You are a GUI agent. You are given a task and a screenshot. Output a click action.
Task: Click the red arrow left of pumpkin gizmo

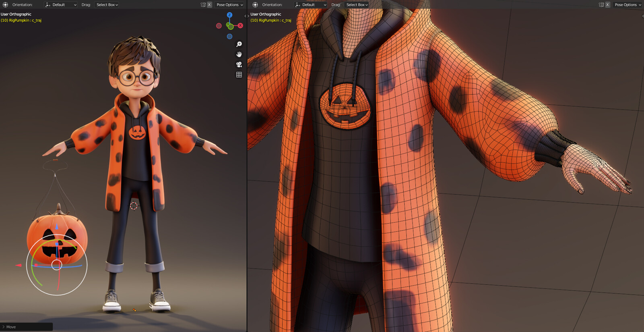[18, 265]
